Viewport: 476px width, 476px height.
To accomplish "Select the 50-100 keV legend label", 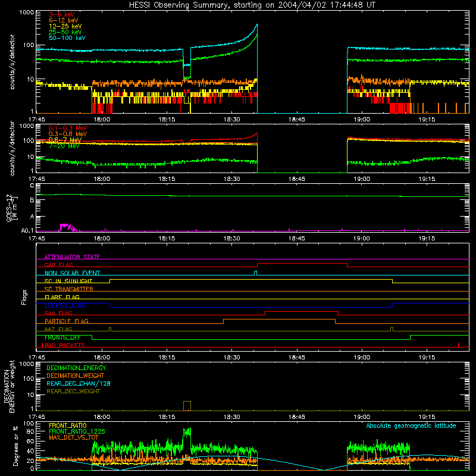I will click(x=67, y=38).
